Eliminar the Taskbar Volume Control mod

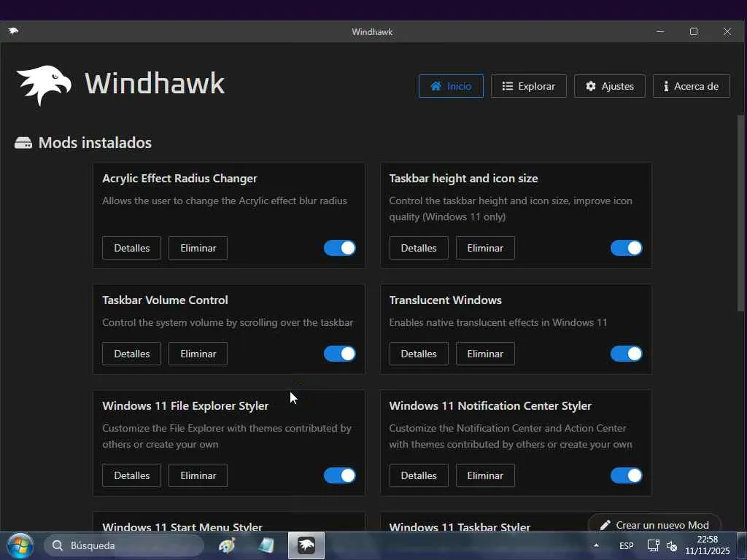click(198, 354)
